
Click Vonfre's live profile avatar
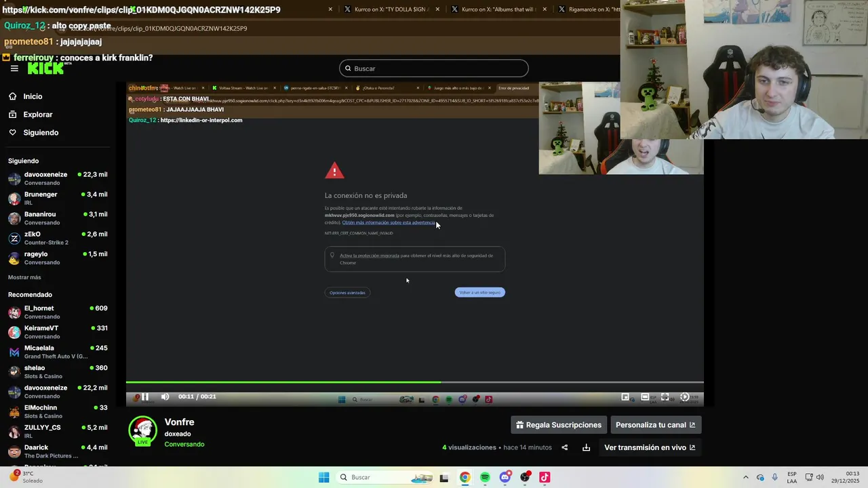(x=142, y=431)
